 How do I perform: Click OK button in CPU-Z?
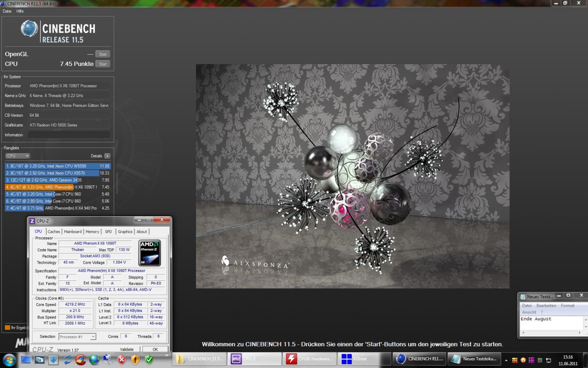coord(155,350)
